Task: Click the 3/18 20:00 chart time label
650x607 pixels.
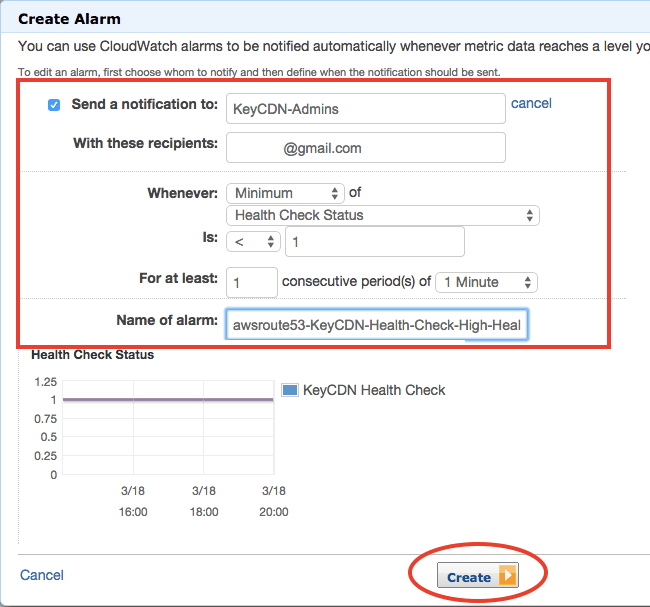Action: tap(274, 501)
